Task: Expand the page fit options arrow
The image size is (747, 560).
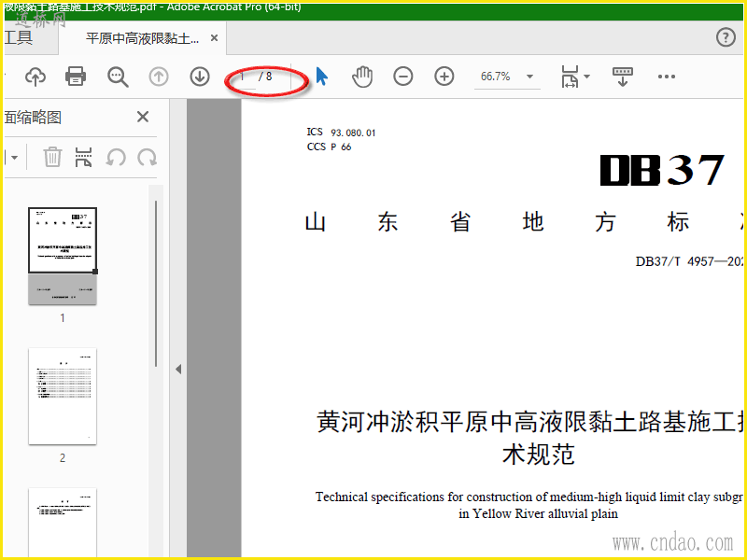Action: point(587,77)
